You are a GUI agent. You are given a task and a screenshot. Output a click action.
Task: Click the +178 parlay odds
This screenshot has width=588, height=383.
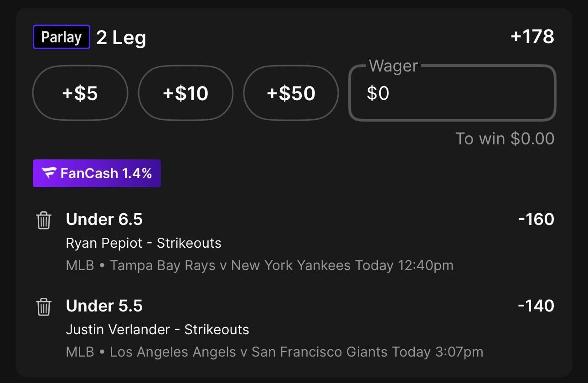pyautogui.click(x=532, y=36)
